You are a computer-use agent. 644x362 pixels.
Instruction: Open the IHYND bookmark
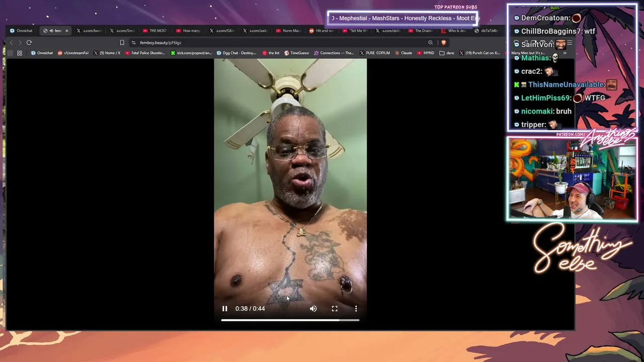pyautogui.click(x=426, y=53)
